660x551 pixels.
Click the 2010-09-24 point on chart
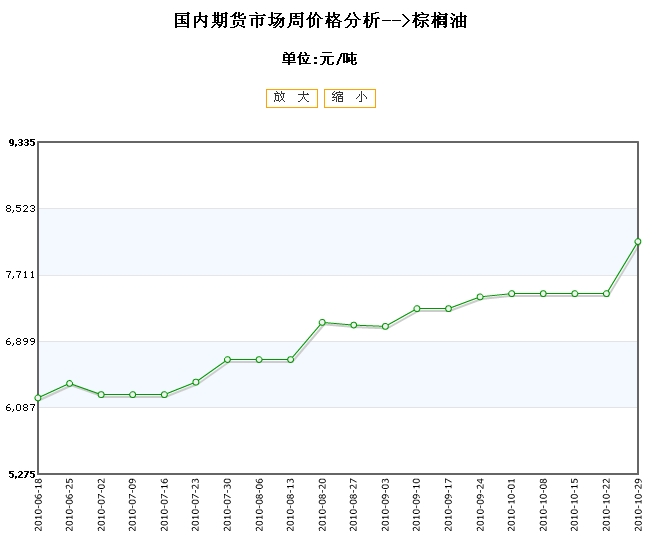480,297
